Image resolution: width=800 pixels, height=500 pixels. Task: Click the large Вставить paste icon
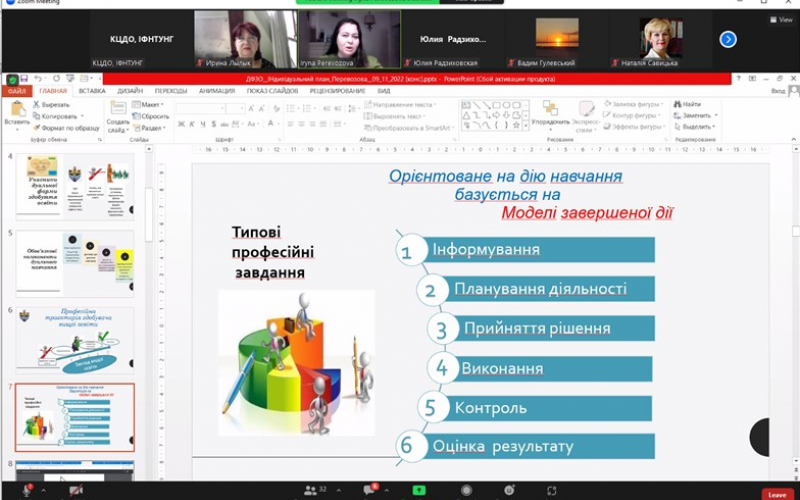17,109
